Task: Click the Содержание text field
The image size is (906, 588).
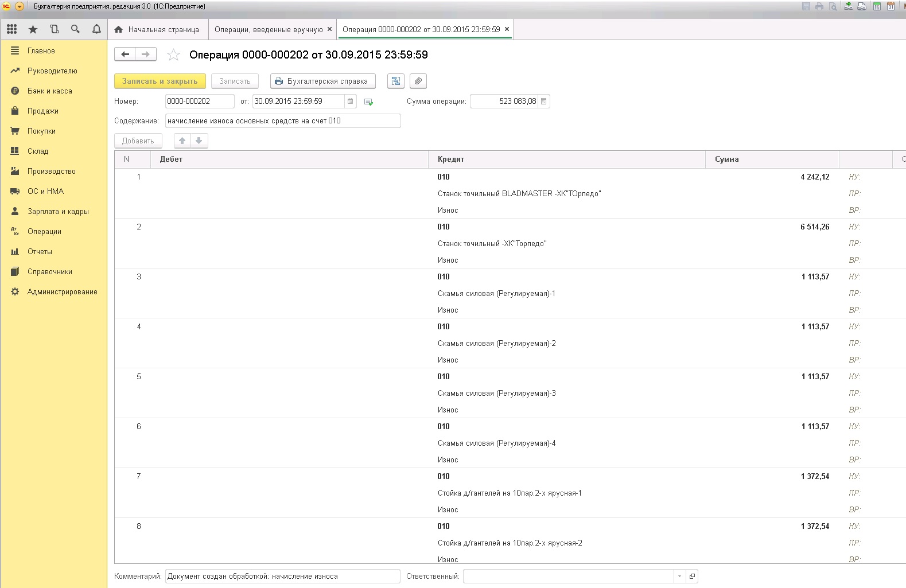Action: (282, 121)
